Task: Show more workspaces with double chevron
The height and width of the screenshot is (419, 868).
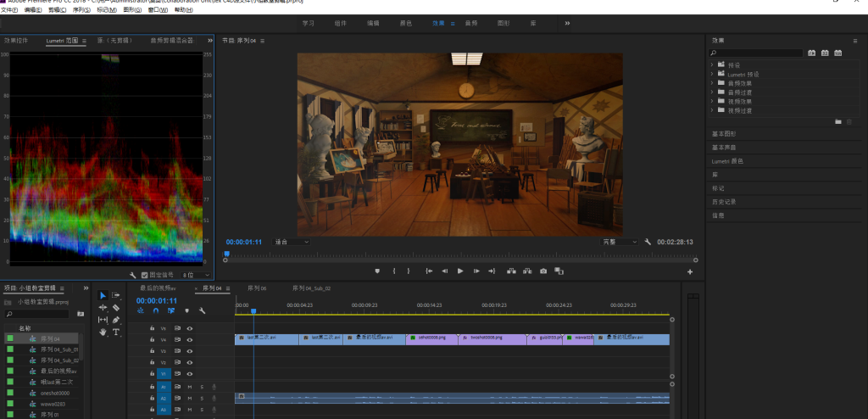Action: [x=567, y=23]
